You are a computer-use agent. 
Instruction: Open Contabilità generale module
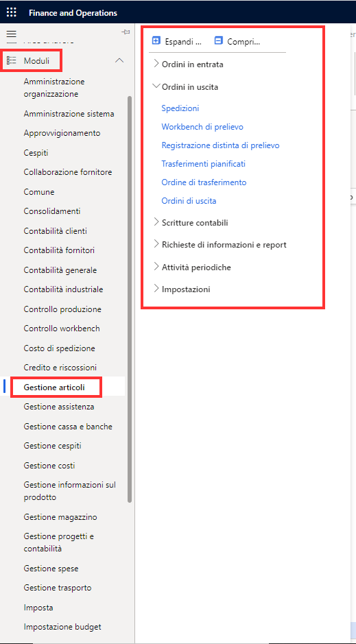(x=60, y=270)
